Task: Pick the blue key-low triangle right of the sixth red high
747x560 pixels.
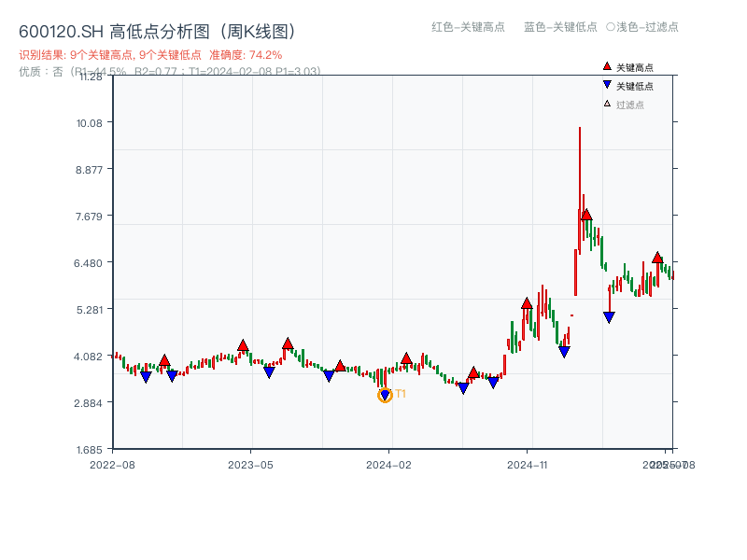Action: (493, 383)
